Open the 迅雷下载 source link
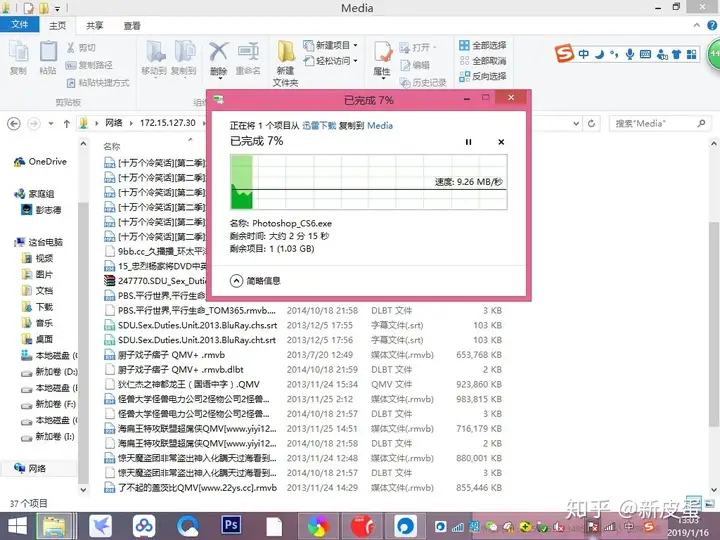The image size is (720, 540). click(319, 125)
